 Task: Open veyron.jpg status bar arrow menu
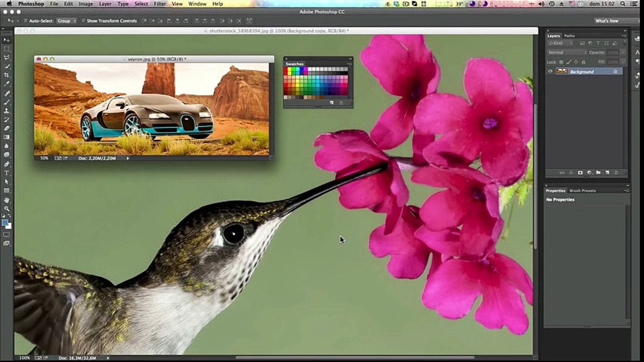[128, 158]
